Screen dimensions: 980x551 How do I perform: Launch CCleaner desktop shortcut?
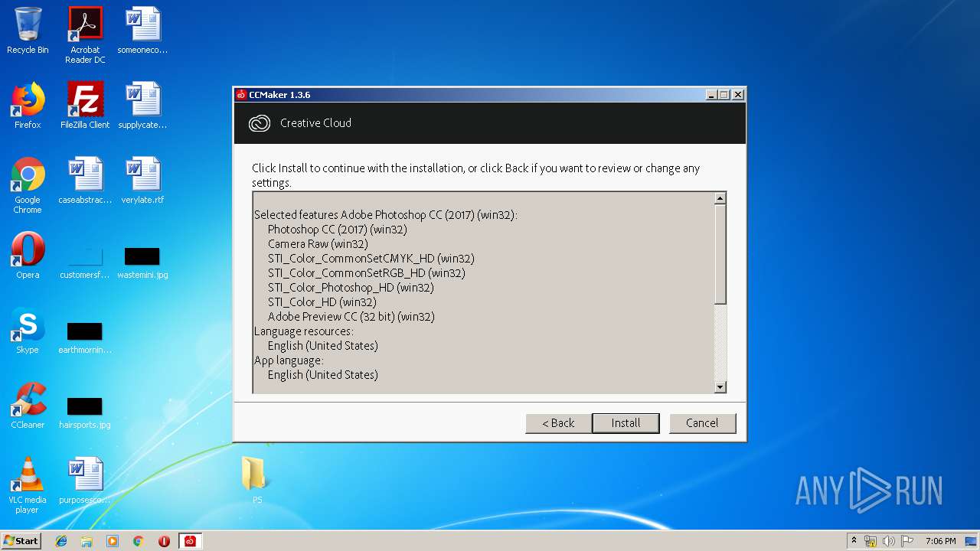[x=28, y=406]
